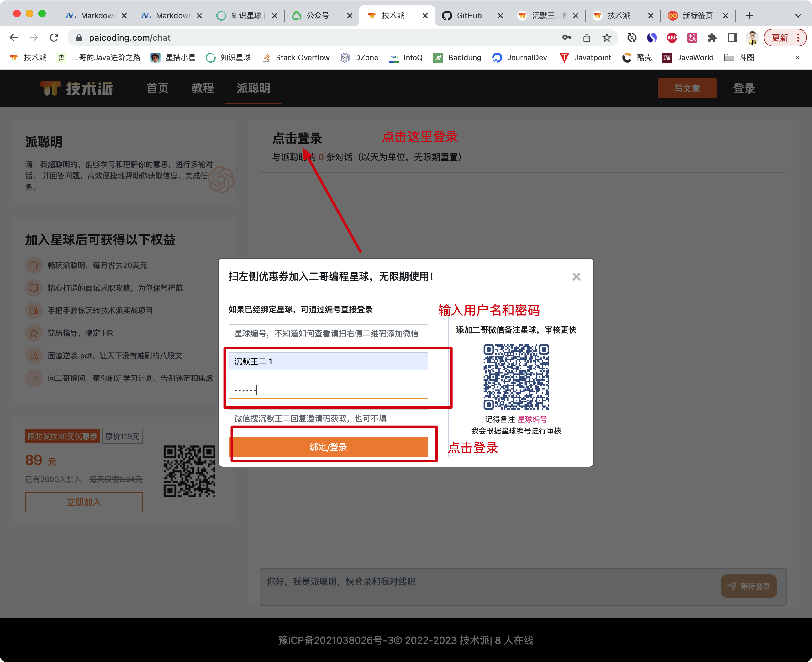The height and width of the screenshot is (662, 812).
Task: Go to the 首页 nav item
Action: point(157,88)
